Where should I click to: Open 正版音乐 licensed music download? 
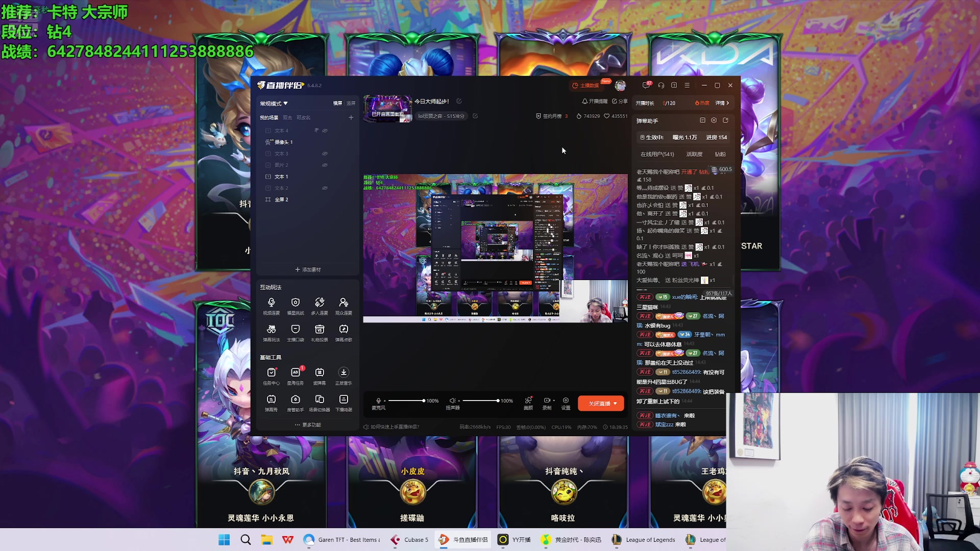click(x=344, y=376)
